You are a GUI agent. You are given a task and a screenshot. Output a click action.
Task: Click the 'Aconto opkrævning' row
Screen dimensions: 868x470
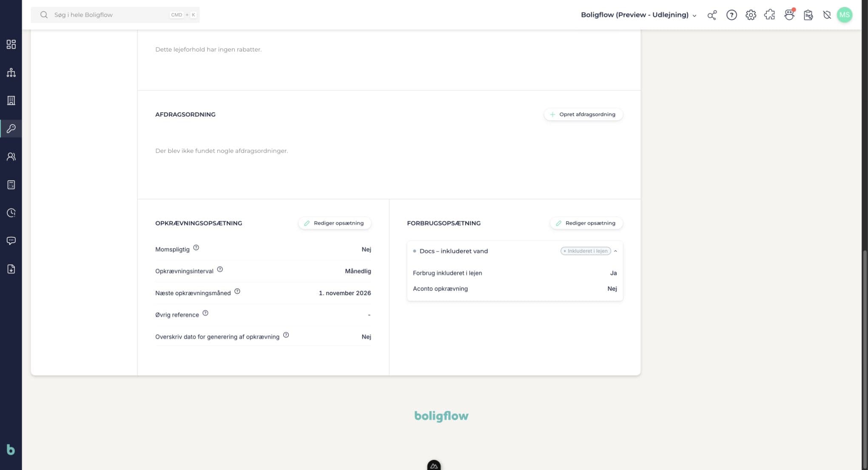pos(515,289)
